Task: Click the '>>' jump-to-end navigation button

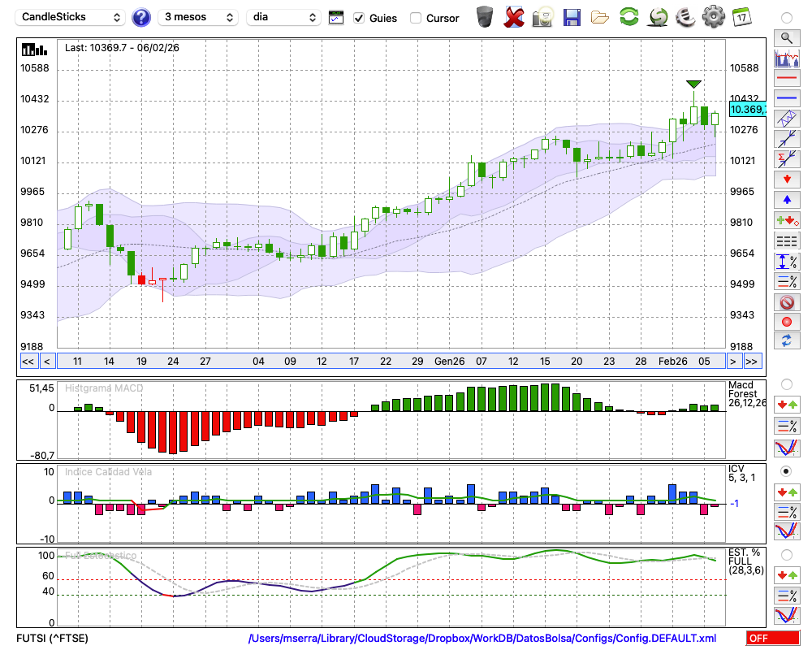Action: point(753,362)
